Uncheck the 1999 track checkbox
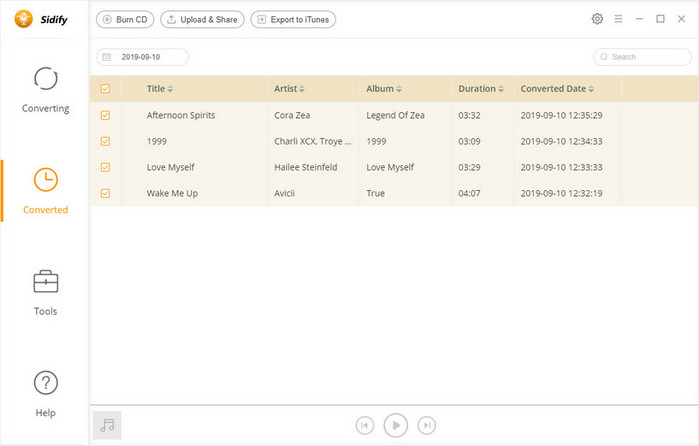Image resolution: width=699 pixels, height=446 pixels. (x=105, y=141)
